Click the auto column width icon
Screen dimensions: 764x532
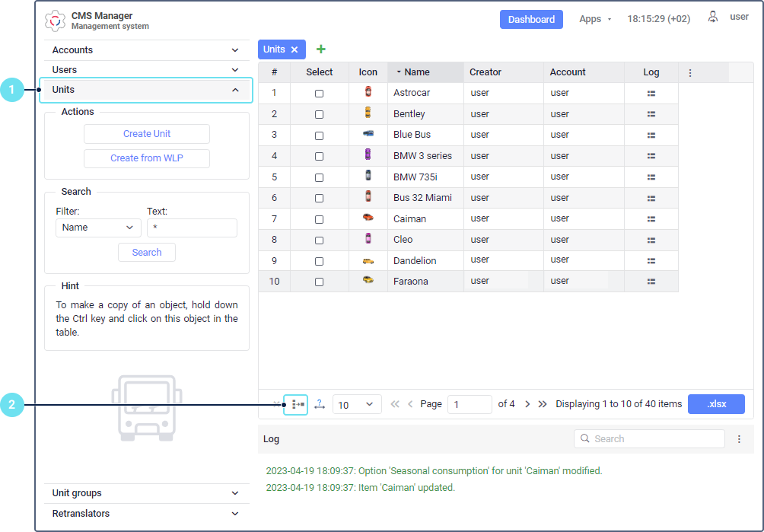[x=320, y=404]
